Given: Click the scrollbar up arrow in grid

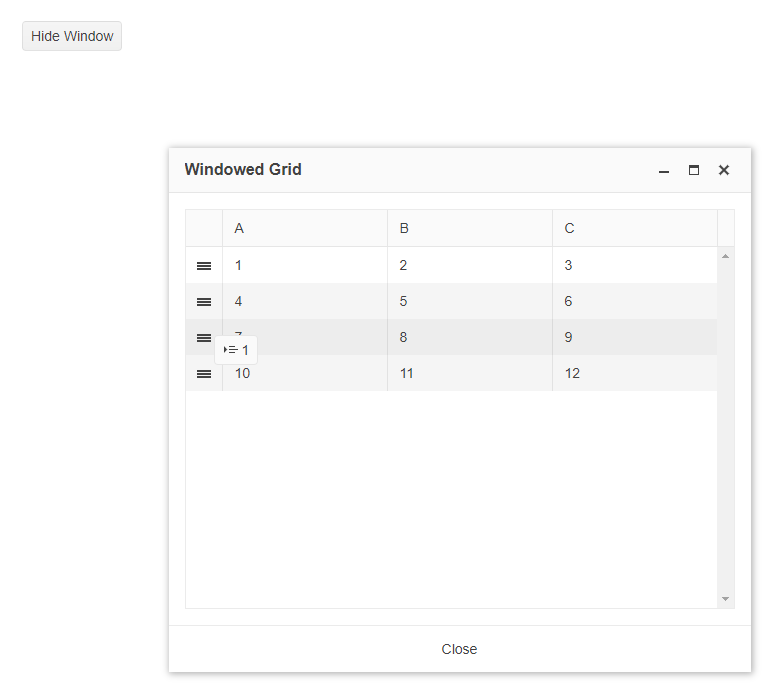Looking at the screenshot, I should pos(726,256).
